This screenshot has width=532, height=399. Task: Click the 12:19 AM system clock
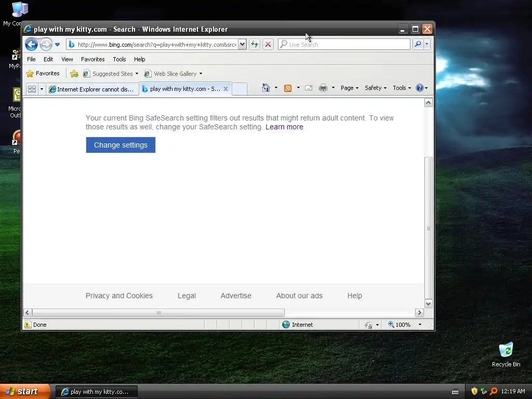tap(513, 391)
